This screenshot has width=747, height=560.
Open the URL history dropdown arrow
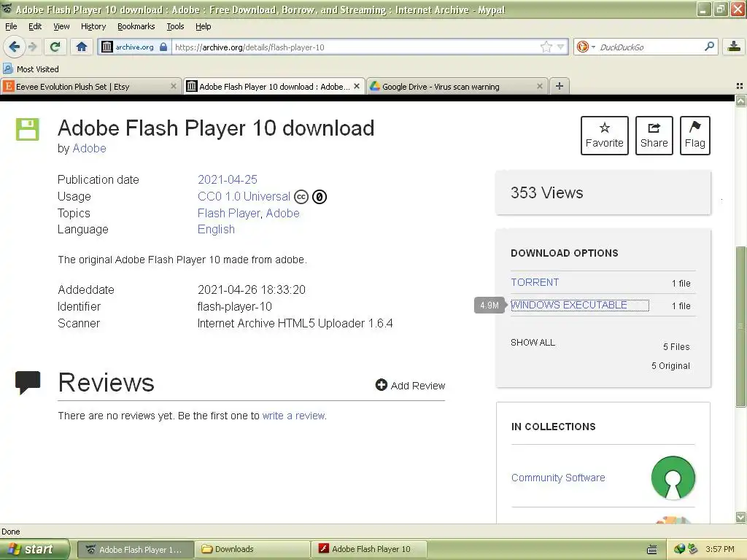click(561, 47)
